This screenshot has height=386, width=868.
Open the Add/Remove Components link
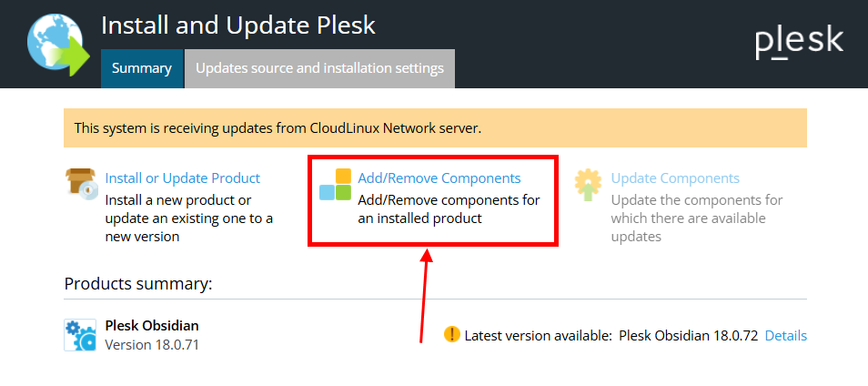[439, 178]
